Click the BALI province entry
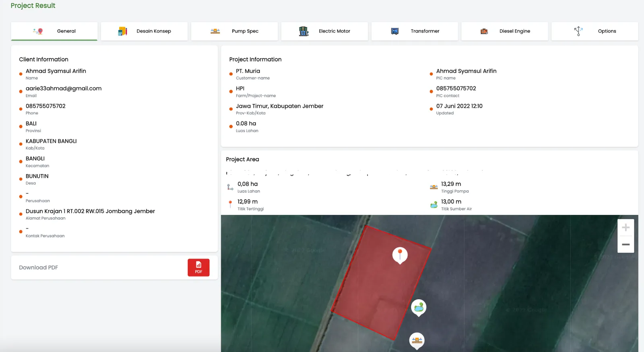The height and width of the screenshot is (352, 644). click(31, 124)
